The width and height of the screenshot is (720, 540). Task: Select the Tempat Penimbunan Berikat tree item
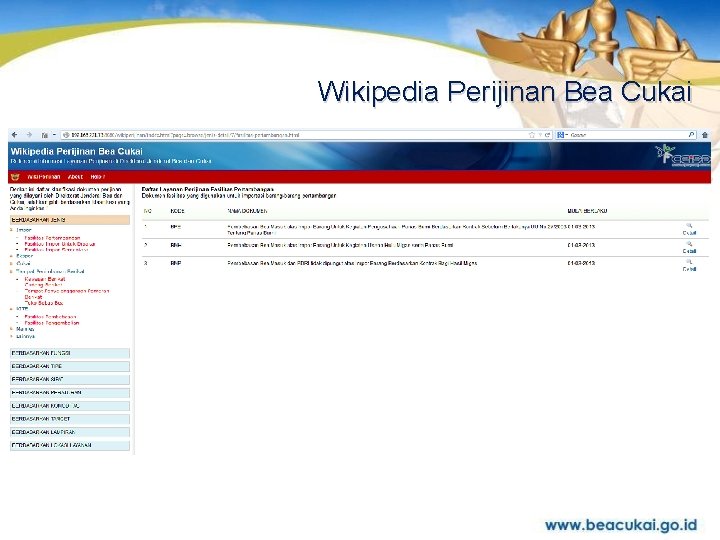(50, 271)
